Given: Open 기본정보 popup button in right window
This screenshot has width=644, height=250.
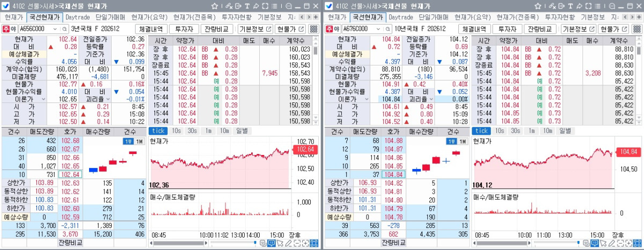Looking at the screenshot, I should click(x=577, y=29).
